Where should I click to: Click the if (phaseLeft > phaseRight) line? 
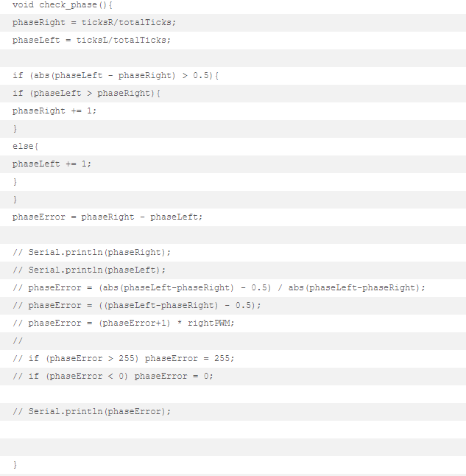[x=86, y=93]
